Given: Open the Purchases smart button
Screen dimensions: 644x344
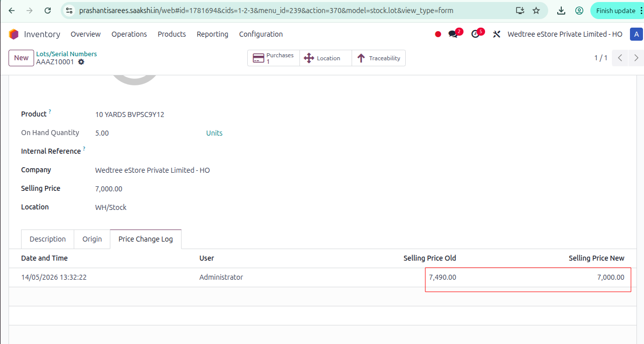Looking at the screenshot, I should click(x=273, y=58).
